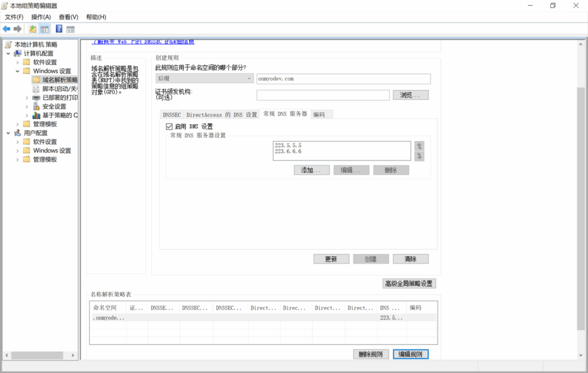Click the show/hide action pane icon
Viewport: 588px width, 373px height.
point(70,29)
